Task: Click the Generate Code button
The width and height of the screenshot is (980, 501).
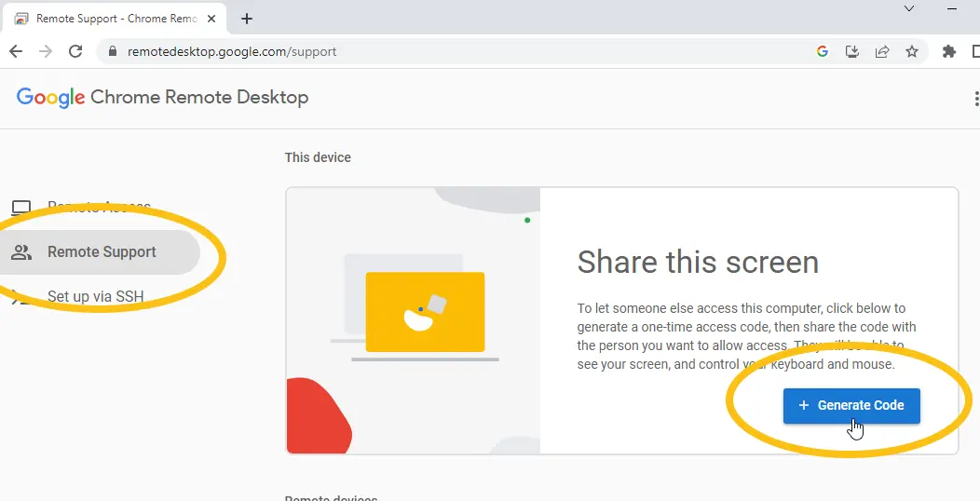Action: click(851, 405)
